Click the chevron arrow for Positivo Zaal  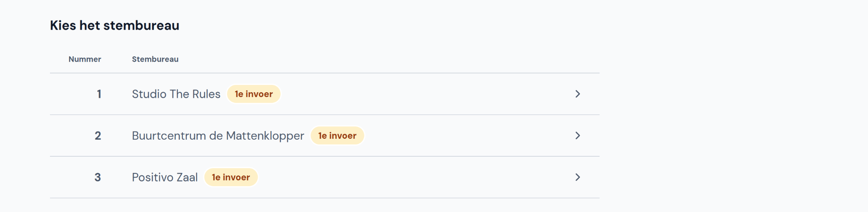point(577,177)
